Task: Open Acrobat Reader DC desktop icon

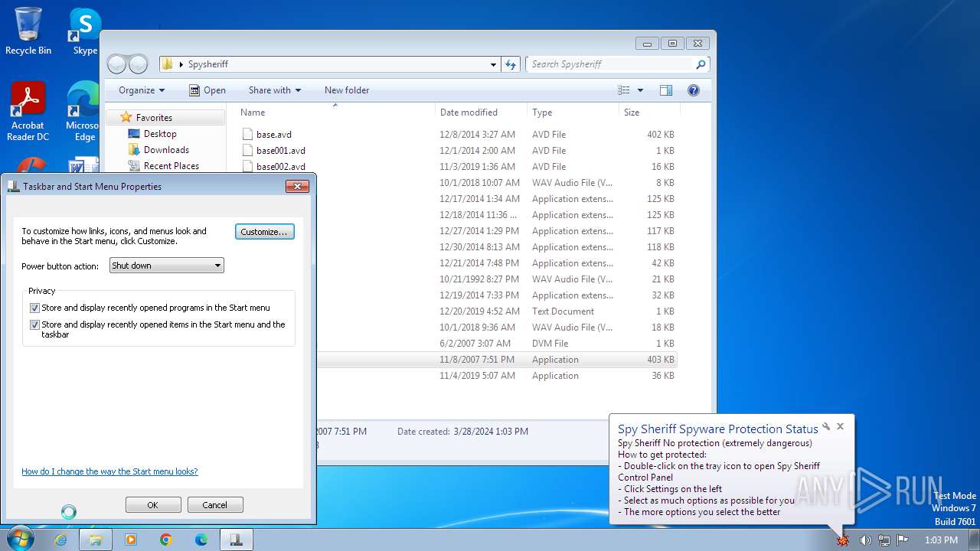Action: tap(28, 112)
